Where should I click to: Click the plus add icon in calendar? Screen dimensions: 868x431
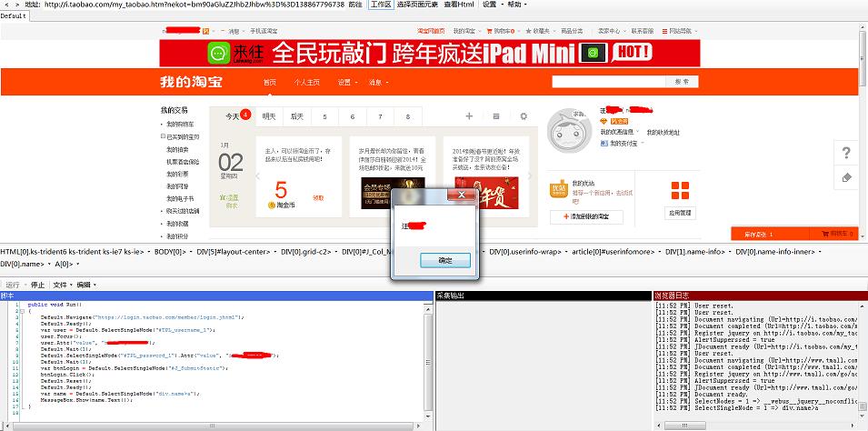469,116
